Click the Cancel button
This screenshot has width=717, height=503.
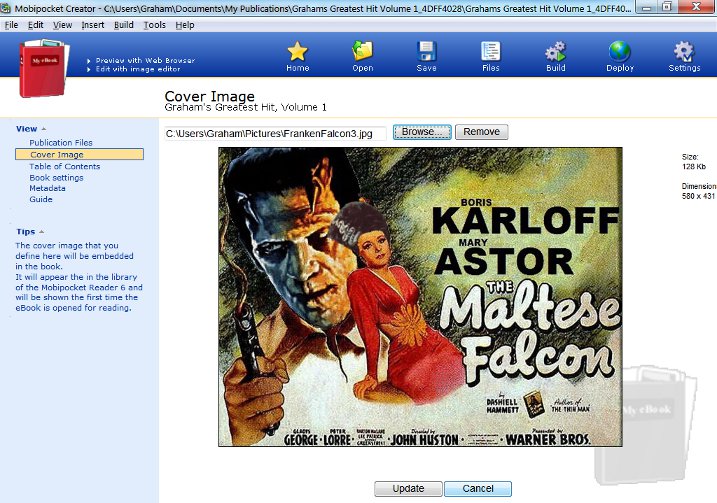[x=478, y=488]
